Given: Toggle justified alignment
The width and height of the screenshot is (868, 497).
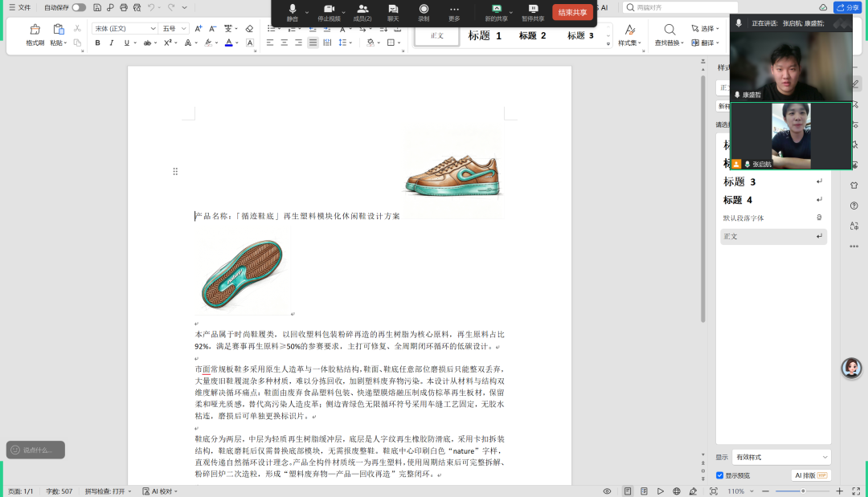Looking at the screenshot, I should tap(313, 43).
